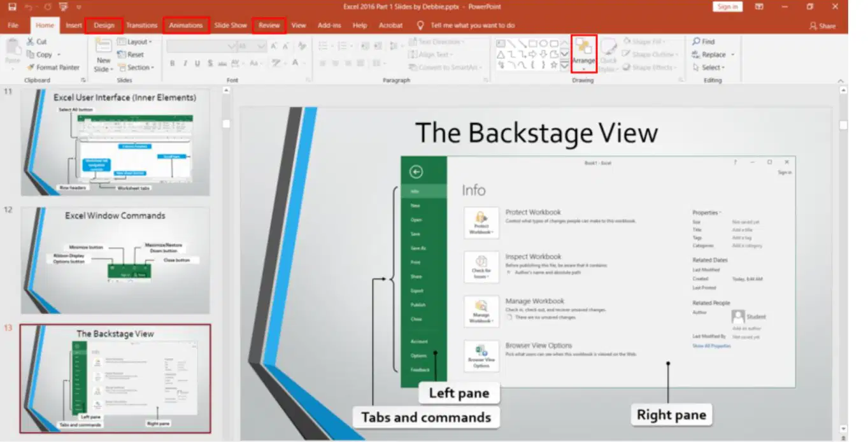Toggle Bold formatting in Font group
Screen dimensions: 868x442
point(172,63)
